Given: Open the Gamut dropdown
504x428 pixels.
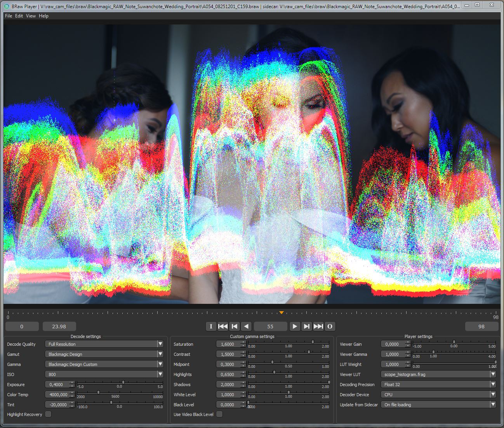Looking at the screenshot, I should 104,354.
